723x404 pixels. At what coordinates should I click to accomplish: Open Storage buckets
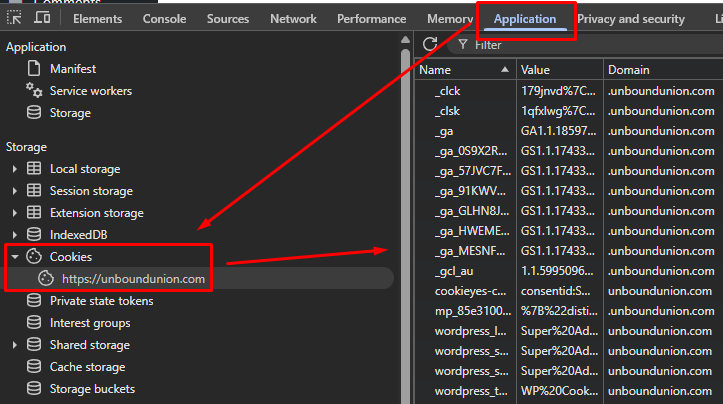click(92, 389)
